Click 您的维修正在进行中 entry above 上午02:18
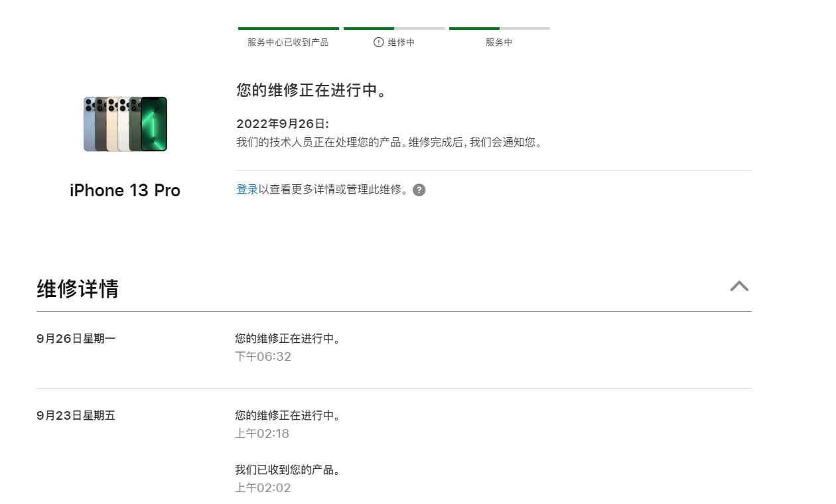 pyautogui.click(x=288, y=416)
